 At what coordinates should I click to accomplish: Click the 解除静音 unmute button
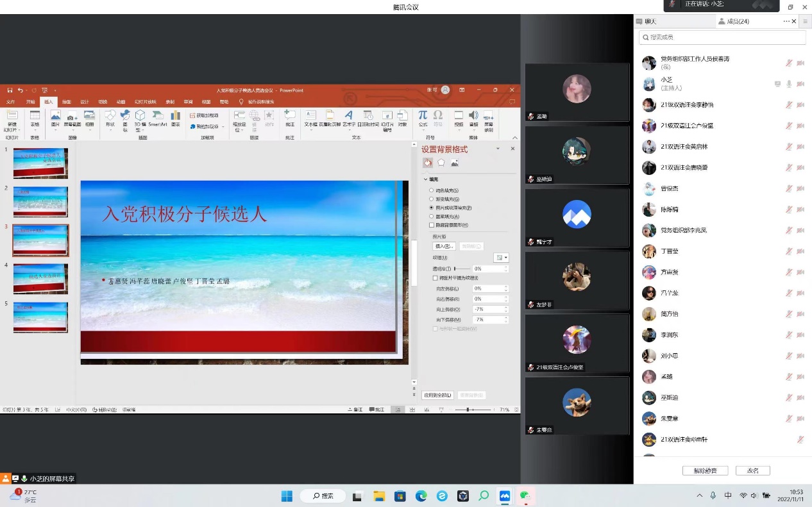704,470
